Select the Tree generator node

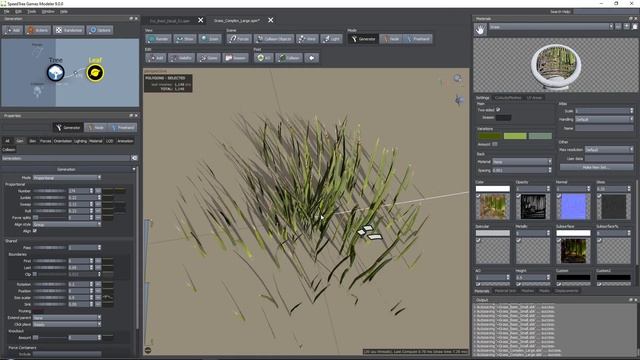(x=56, y=73)
